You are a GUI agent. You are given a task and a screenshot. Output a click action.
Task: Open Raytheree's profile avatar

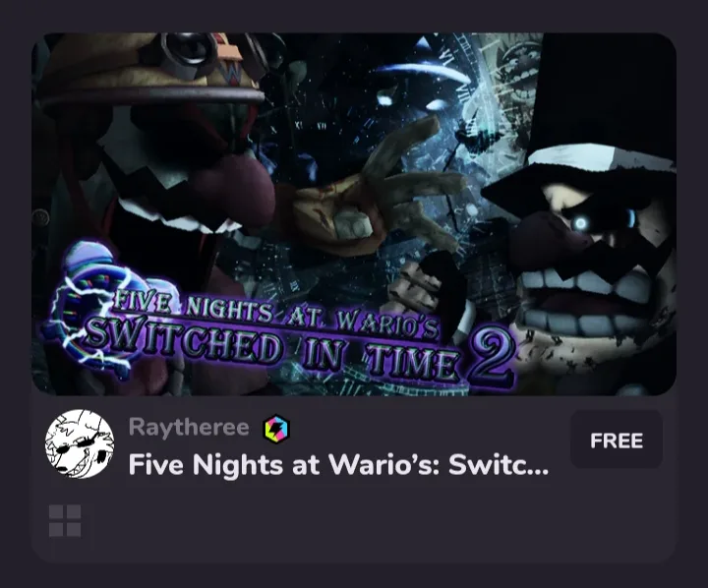point(80,443)
